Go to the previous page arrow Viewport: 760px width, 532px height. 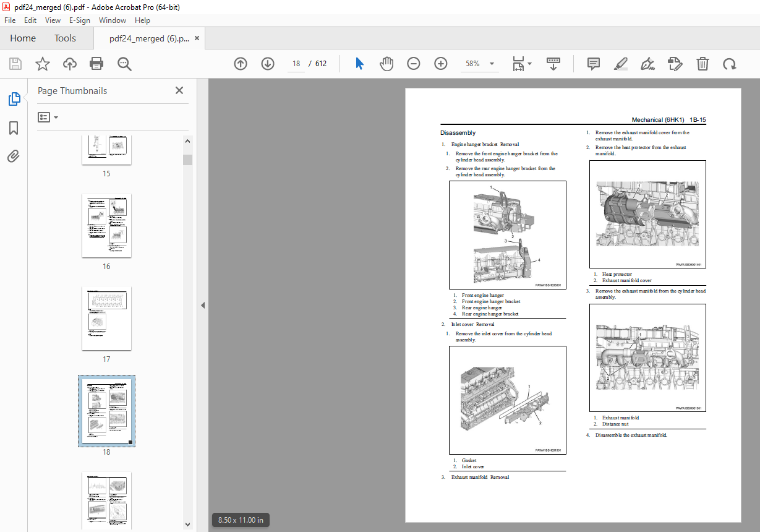[x=241, y=64]
